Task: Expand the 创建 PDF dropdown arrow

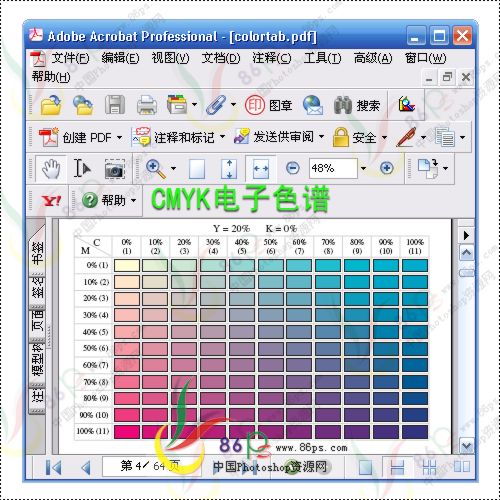Action: click(119, 137)
